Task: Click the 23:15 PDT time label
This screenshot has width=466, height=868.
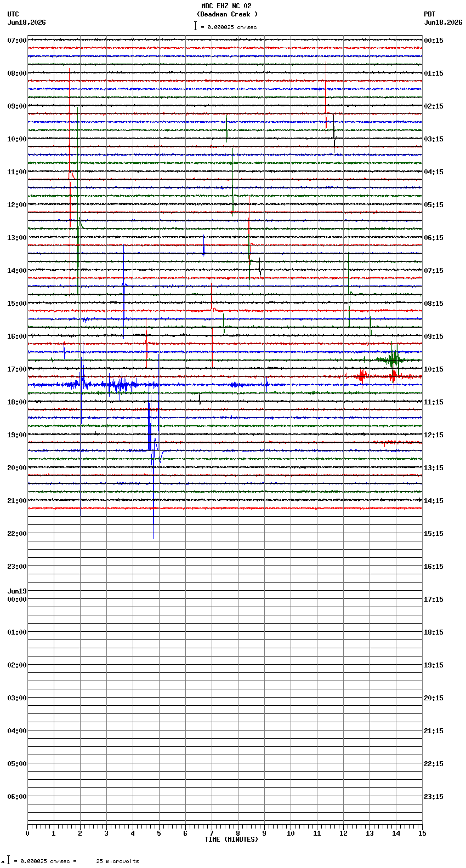Action: tap(434, 797)
